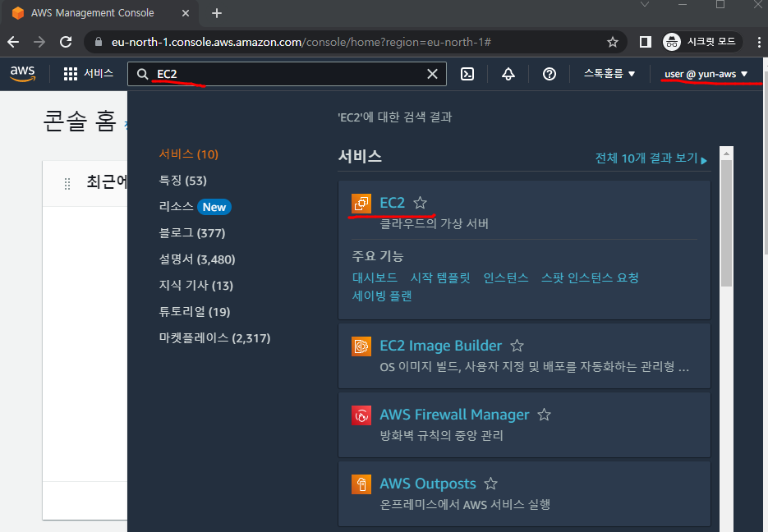
Task: Expand the user @ yun-aws account menu
Action: [x=706, y=74]
